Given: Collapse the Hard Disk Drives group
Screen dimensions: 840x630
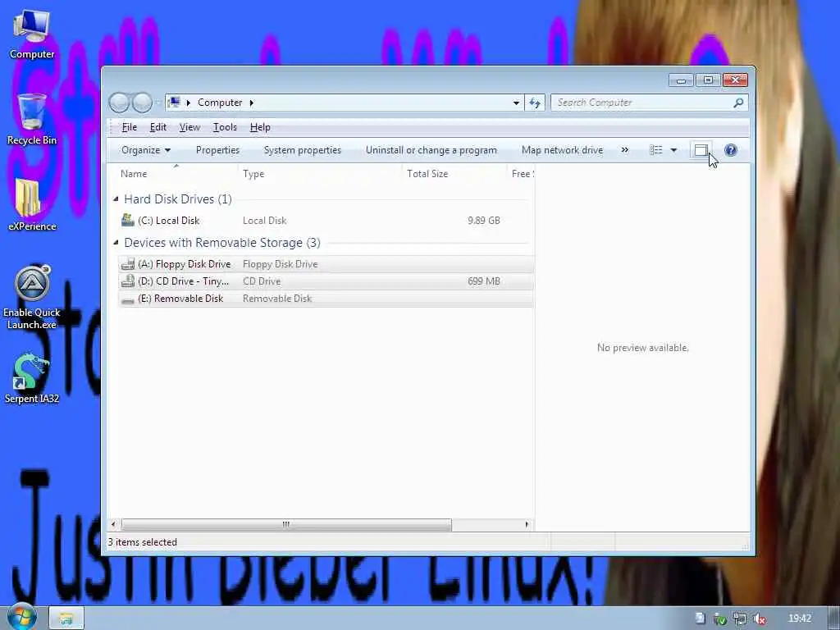Looking at the screenshot, I should pyautogui.click(x=116, y=199).
